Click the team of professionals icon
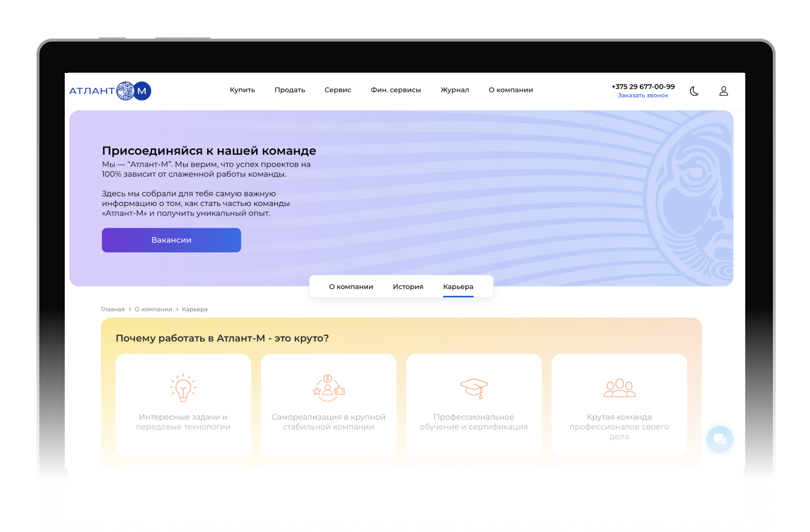Screen dimensions: 810x532 [619, 388]
